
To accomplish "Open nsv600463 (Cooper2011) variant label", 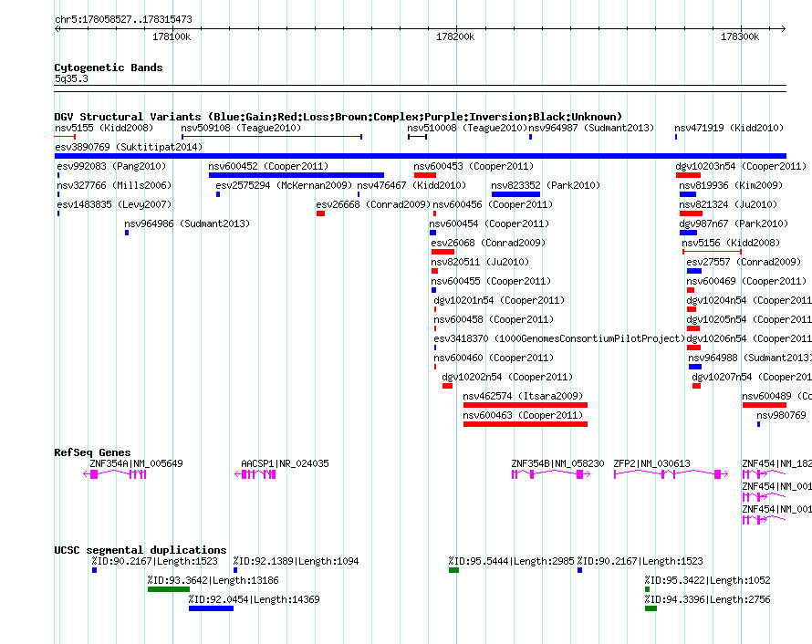I will pos(523,415).
